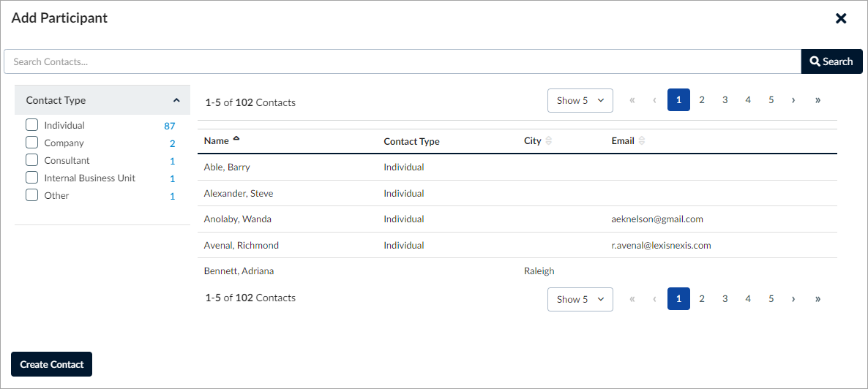This screenshot has height=389, width=868.
Task: Open the bottom Show 5 dropdown
Action: 580,298
